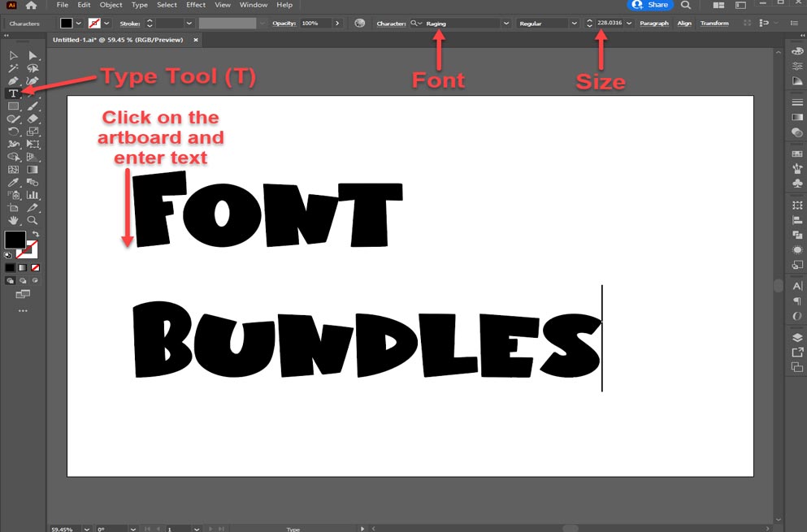This screenshot has height=532, width=807.
Task: Open the Edit menu
Action: pos(84,5)
